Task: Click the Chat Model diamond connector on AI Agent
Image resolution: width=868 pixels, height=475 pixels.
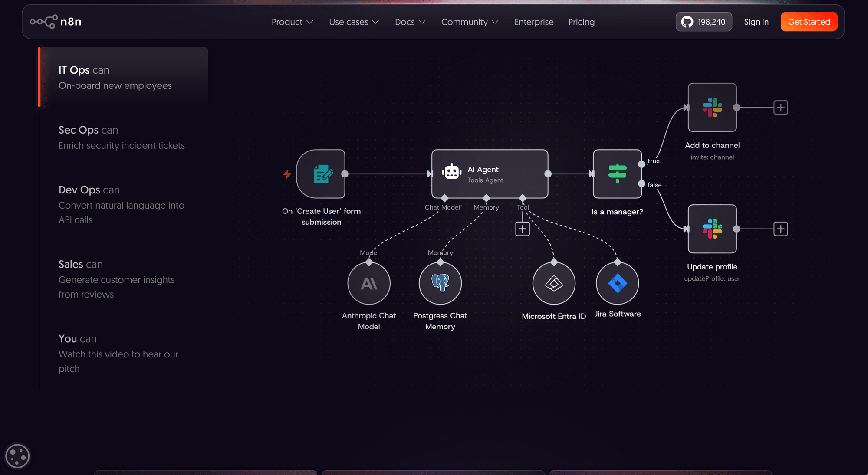Action: (444, 198)
